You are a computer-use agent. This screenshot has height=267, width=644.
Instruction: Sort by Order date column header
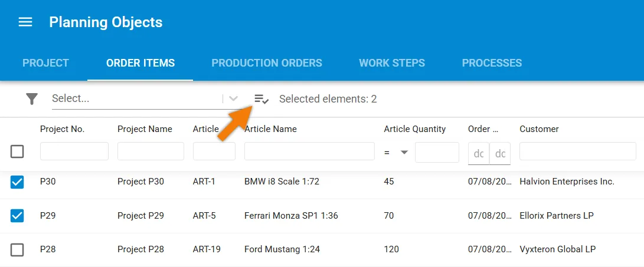click(483, 128)
